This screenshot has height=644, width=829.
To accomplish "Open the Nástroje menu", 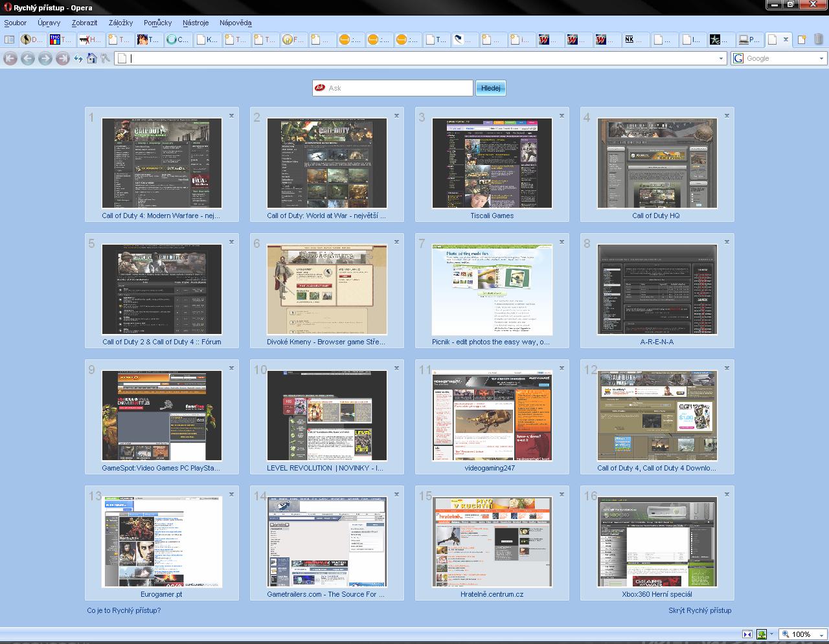I will pos(196,23).
